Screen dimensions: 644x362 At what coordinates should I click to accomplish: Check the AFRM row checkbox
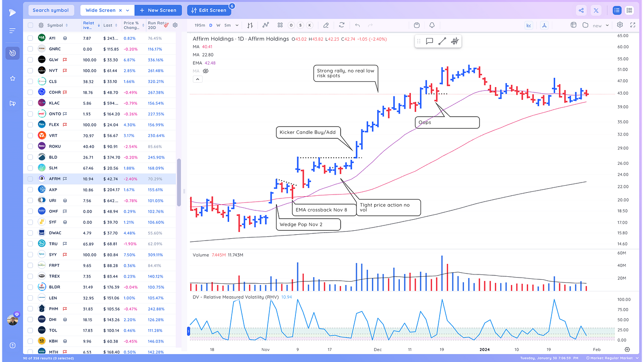[30, 179]
